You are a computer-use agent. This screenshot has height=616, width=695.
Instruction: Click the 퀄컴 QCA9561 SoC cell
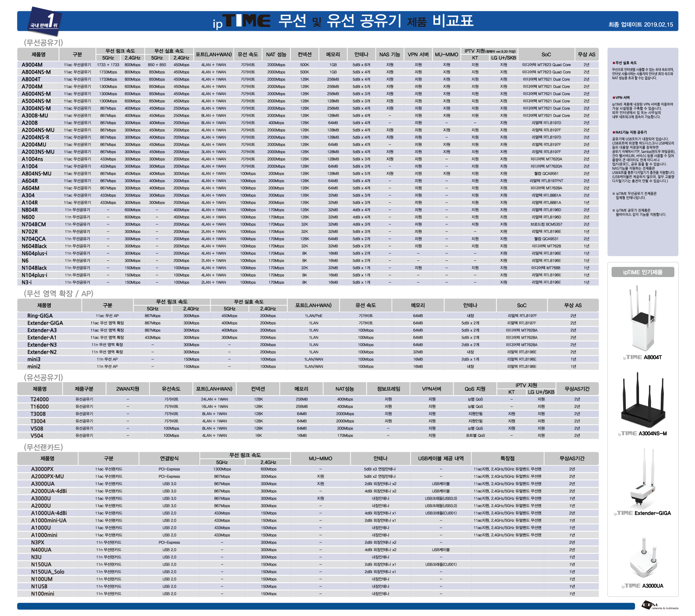[546, 174]
